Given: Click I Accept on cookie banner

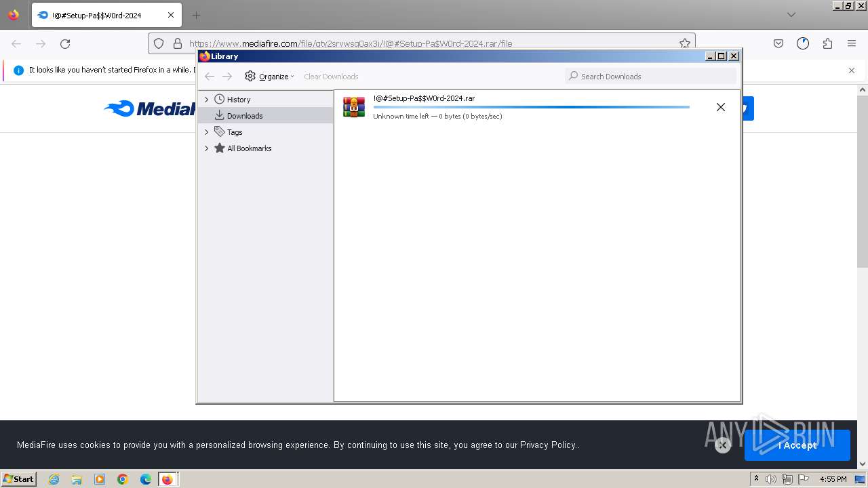Looking at the screenshot, I should (x=797, y=445).
